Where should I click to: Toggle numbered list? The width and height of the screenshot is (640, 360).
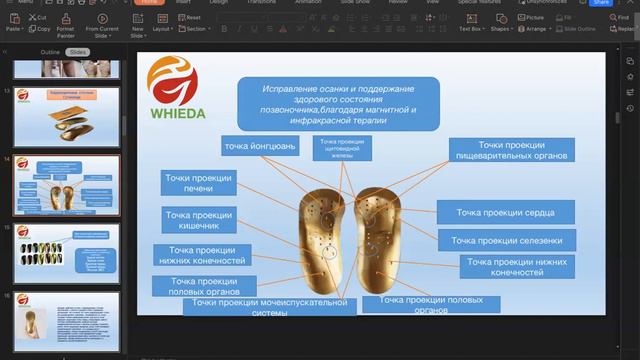click(365, 18)
